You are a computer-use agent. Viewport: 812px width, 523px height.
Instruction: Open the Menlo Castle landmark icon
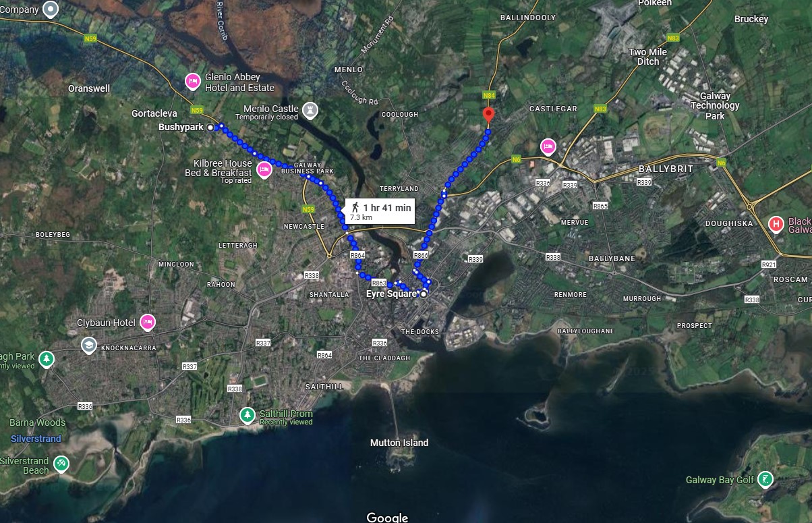pos(310,108)
